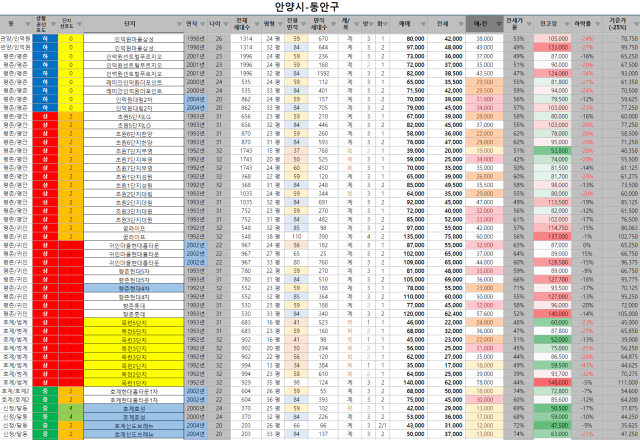Image resolution: width=640 pixels, height=440 pixels.
Task: Select the 기준가 cell 111,000
Action: point(621,383)
